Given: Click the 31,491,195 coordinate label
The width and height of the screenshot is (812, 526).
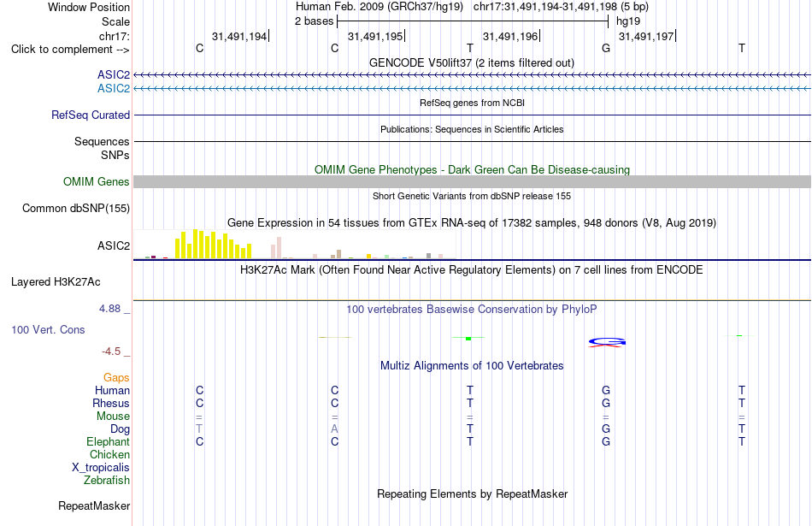Looking at the screenshot, I should point(375,36).
